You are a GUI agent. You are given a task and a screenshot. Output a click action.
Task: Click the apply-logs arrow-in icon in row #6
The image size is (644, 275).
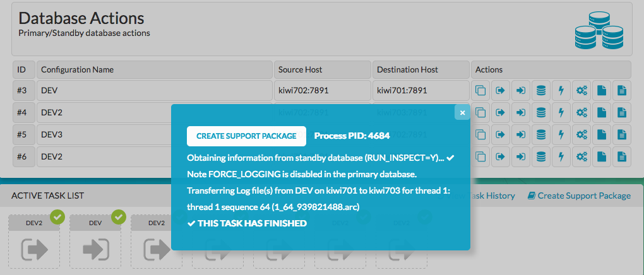tap(521, 157)
